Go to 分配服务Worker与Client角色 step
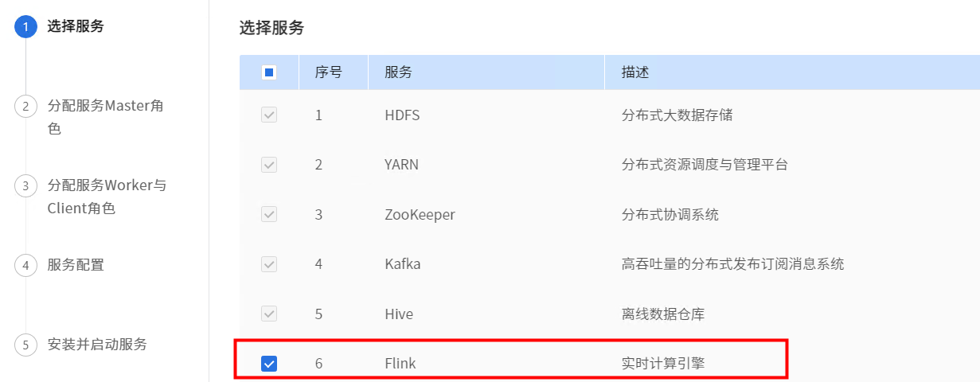 point(107,197)
